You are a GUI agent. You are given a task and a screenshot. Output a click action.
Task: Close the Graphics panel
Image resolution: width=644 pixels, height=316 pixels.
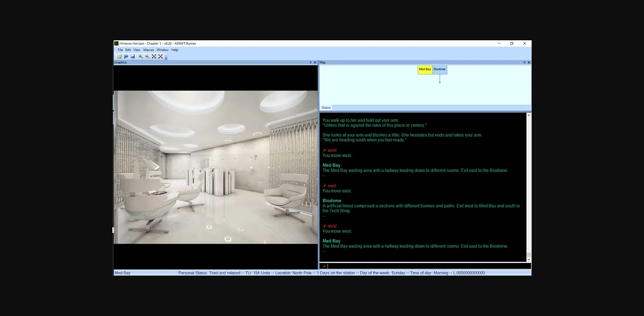315,63
